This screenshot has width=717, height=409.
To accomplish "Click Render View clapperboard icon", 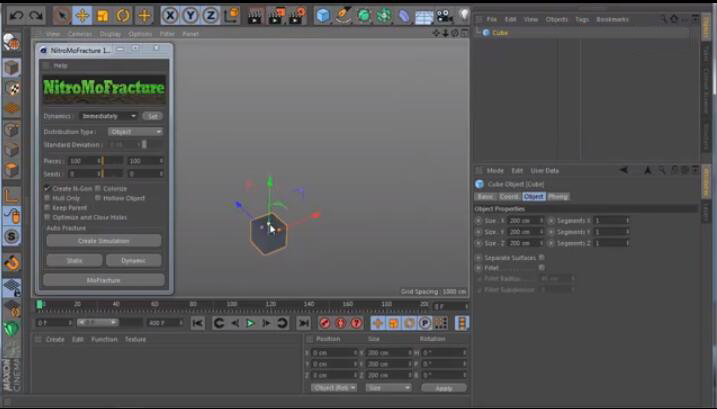I will click(x=255, y=16).
